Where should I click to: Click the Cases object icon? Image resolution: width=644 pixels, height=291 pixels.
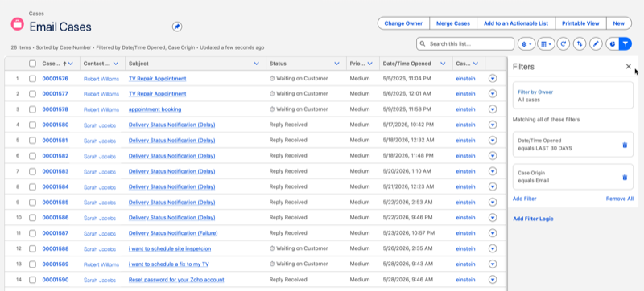[x=17, y=24]
